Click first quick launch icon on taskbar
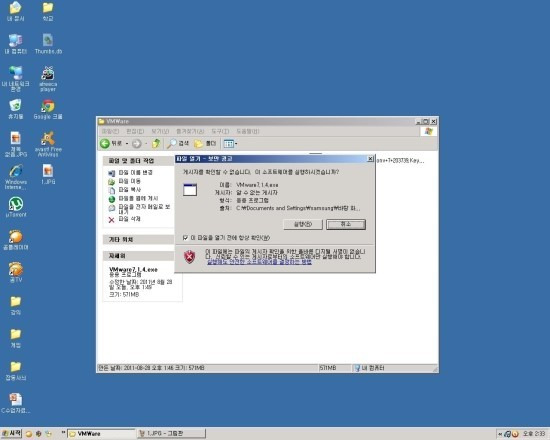 (29, 434)
